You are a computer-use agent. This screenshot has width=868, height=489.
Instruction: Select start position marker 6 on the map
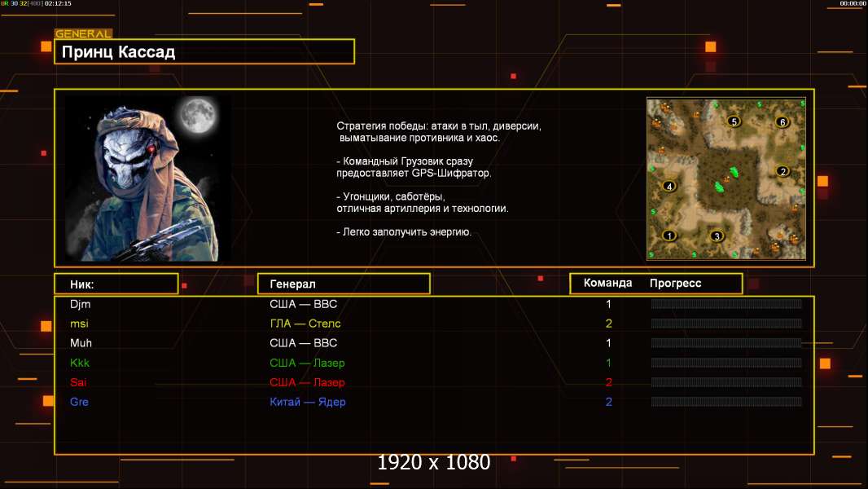pos(783,122)
